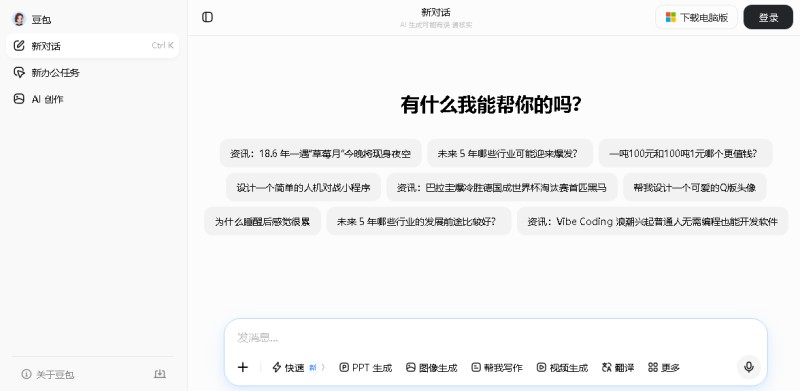Click the Microsoft logo in 下载电脑版
800x391 pixels.
(x=670, y=17)
